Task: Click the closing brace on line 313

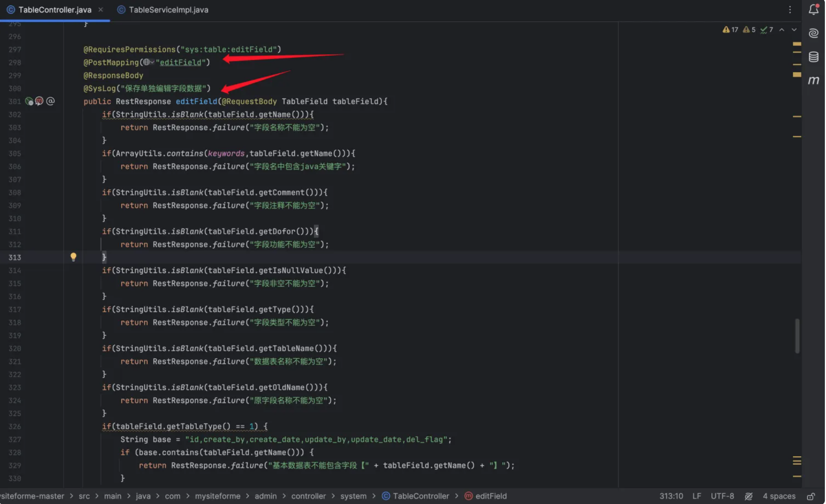Action: (104, 257)
